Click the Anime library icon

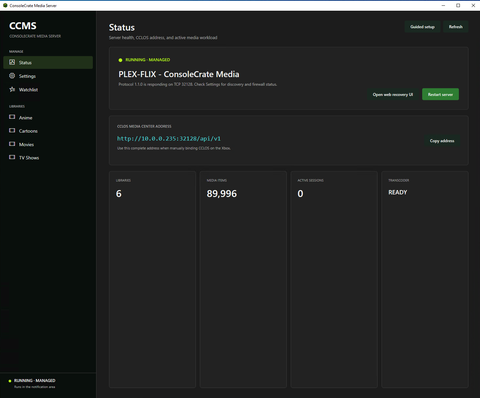click(x=12, y=117)
